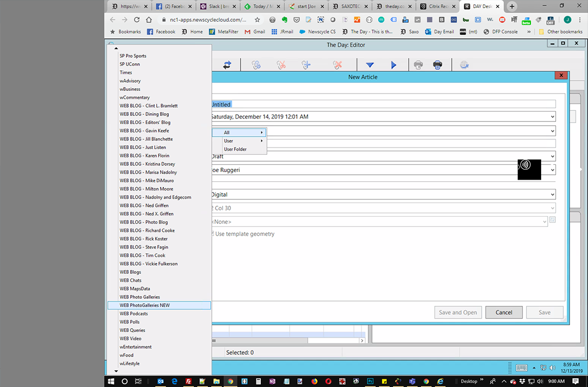The width and height of the screenshot is (588, 387).
Task: Open OneNote from the taskbar
Action: point(272,381)
